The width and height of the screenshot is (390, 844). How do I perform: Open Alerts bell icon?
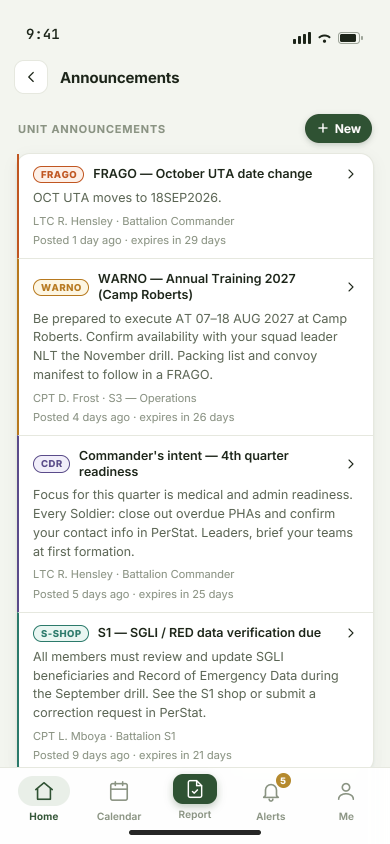pos(270,792)
